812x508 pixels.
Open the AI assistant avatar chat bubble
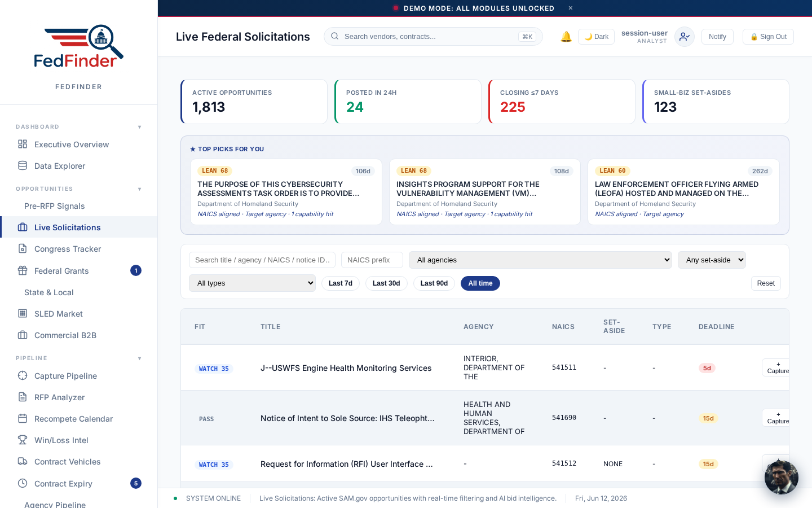[782, 478]
